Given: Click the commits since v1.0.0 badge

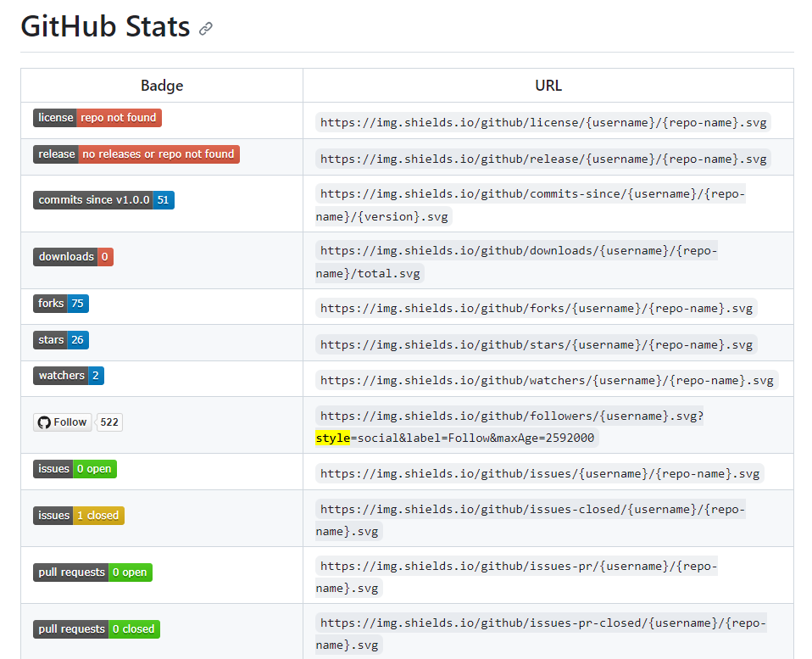Looking at the screenshot, I should tap(103, 200).
